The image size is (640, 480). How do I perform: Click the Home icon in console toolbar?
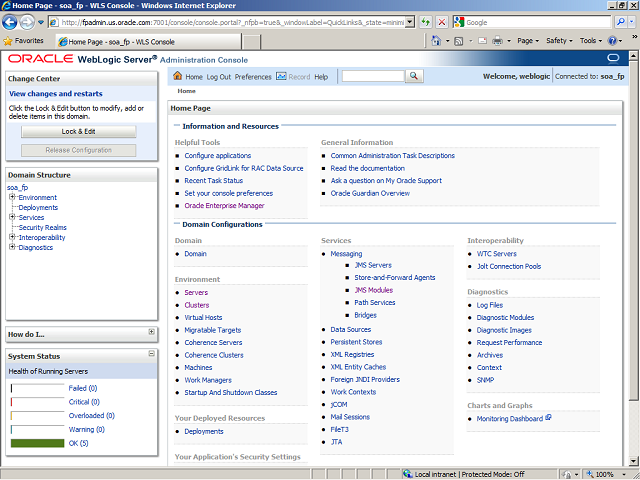[178, 77]
